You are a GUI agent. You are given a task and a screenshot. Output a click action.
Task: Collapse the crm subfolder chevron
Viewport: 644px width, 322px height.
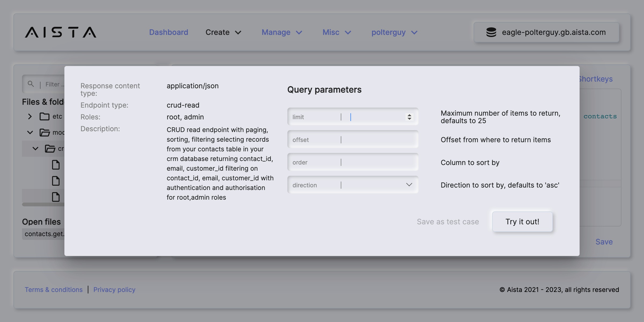click(x=35, y=148)
